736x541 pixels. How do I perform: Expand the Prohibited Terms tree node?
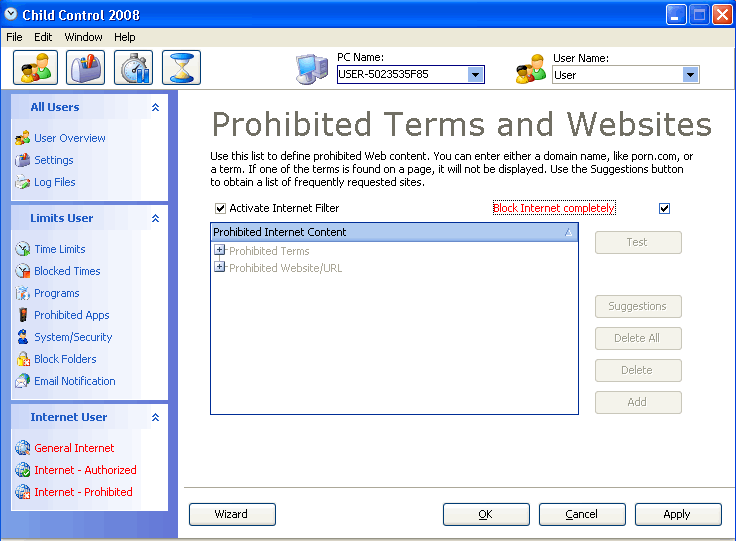[219, 250]
